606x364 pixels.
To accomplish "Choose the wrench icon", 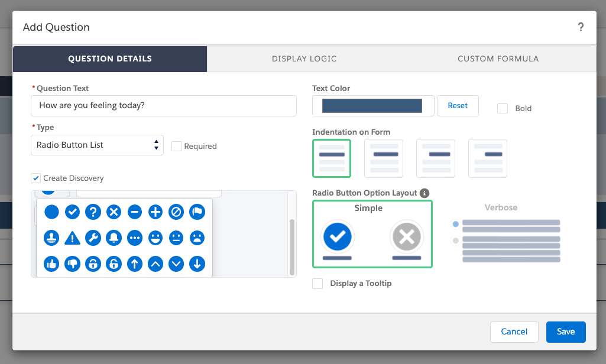I will coord(93,238).
